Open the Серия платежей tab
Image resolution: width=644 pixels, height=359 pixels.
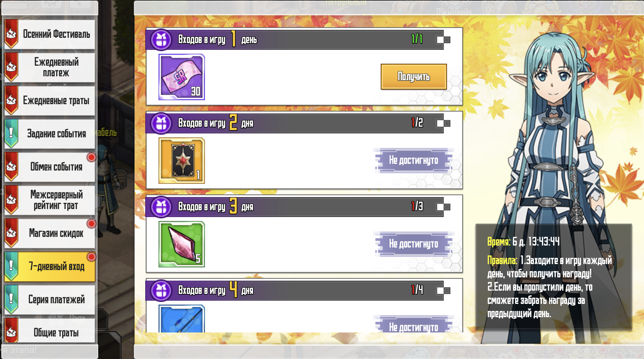click(50, 300)
